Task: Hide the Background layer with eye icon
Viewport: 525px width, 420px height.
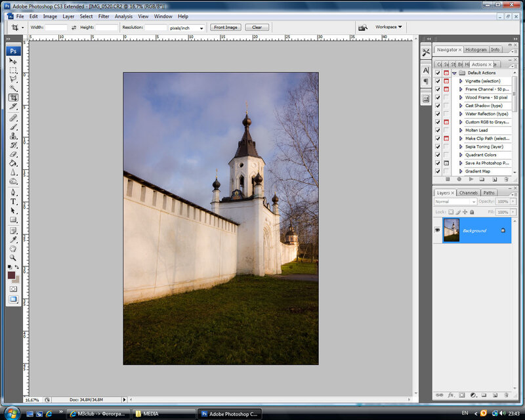Action: click(438, 230)
